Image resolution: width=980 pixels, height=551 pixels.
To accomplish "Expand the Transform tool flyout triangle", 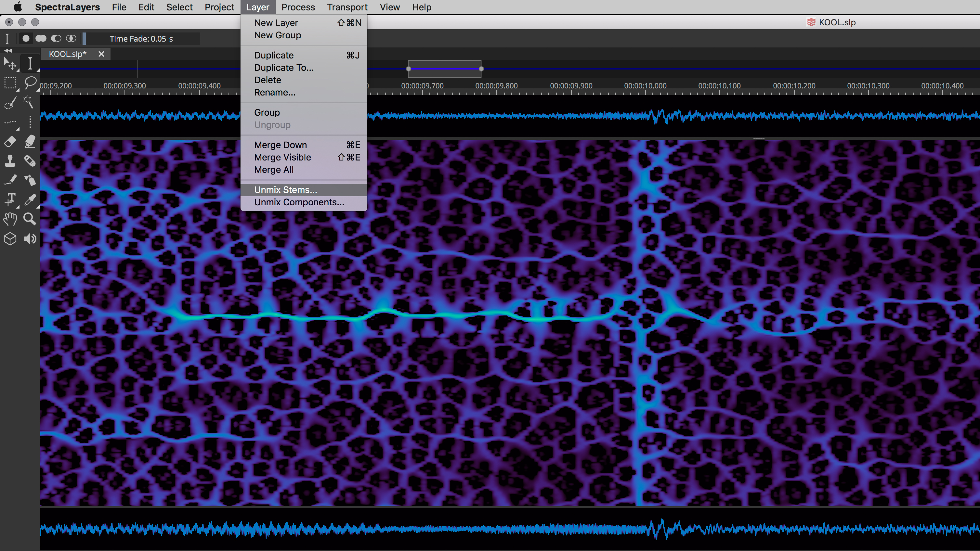I will coord(18,71).
